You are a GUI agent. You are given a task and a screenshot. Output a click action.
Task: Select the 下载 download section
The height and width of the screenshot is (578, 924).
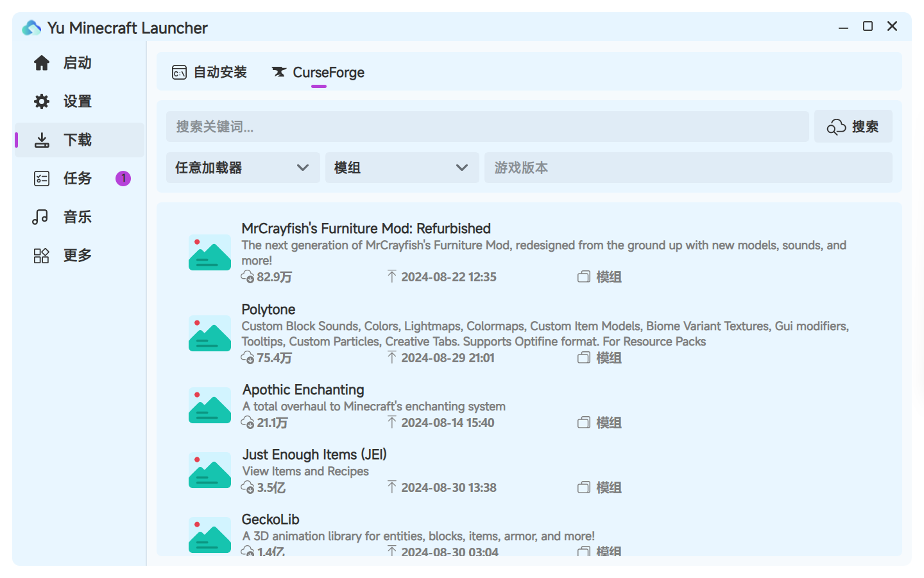tap(80, 140)
